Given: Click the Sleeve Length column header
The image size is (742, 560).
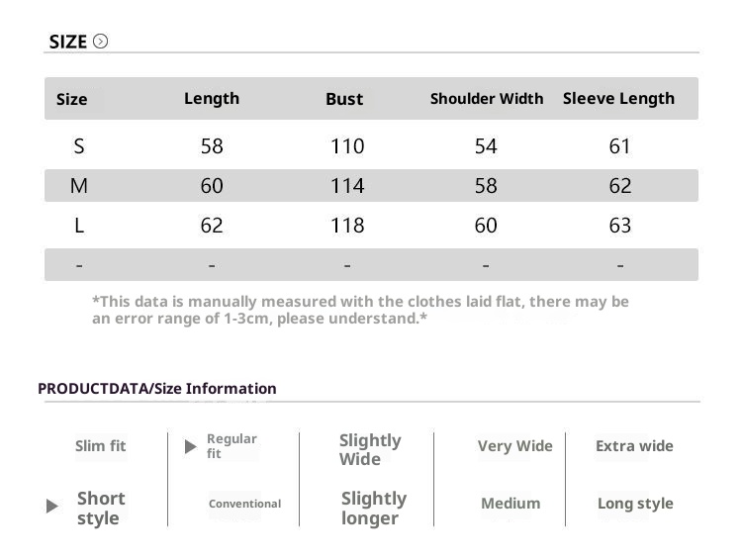Looking at the screenshot, I should pyautogui.click(x=618, y=98).
